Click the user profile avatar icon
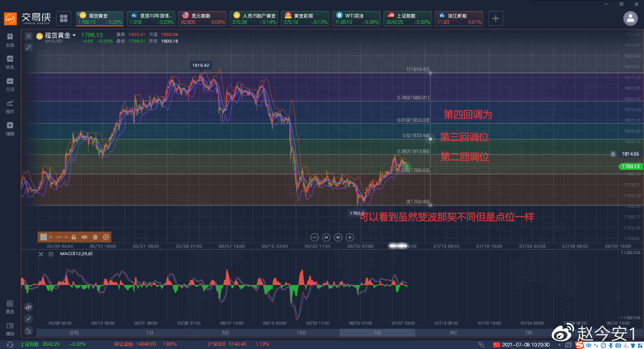 coord(630,18)
